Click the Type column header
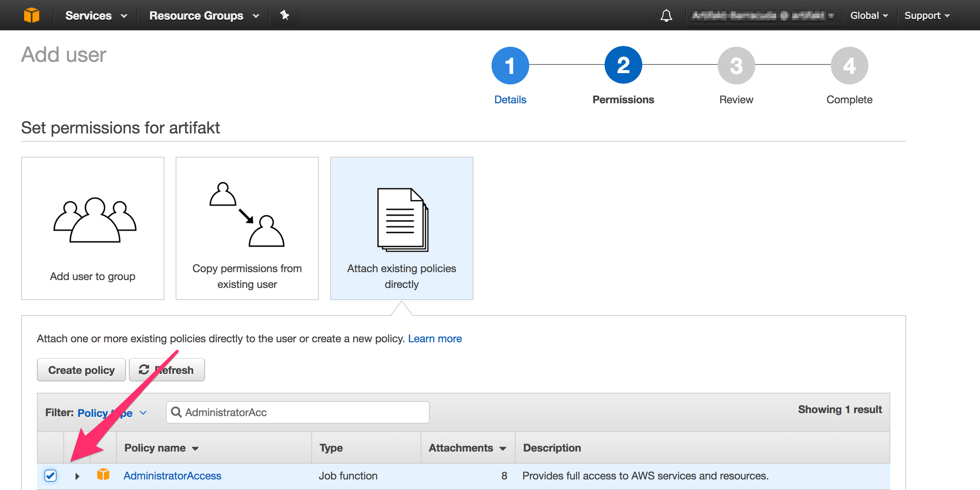Screen dimensions: 980x490 [x=331, y=448]
